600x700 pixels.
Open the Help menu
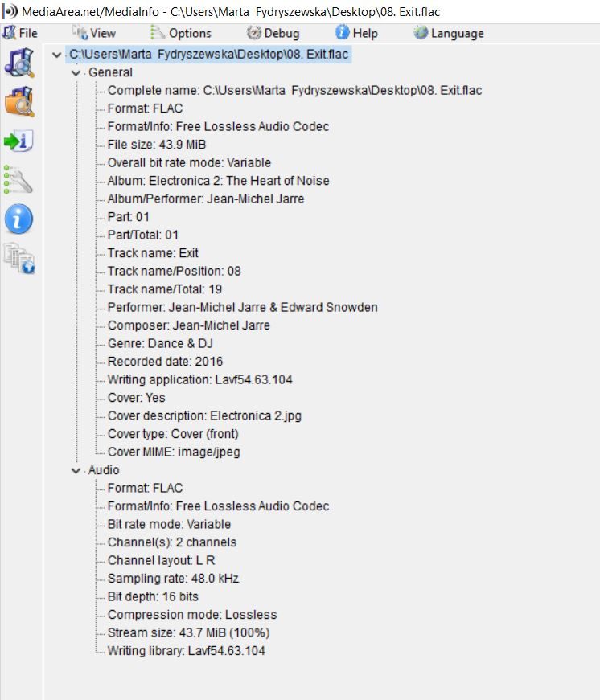[365, 34]
